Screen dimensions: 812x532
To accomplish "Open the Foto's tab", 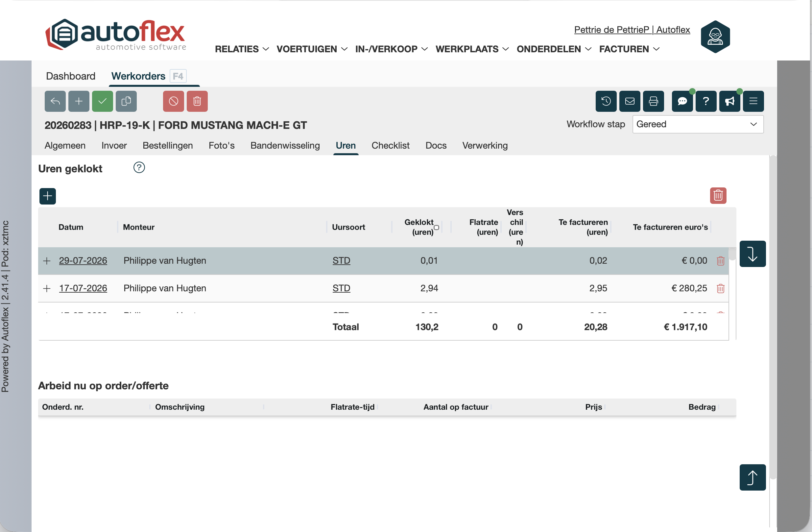I will tap(222, 145).
